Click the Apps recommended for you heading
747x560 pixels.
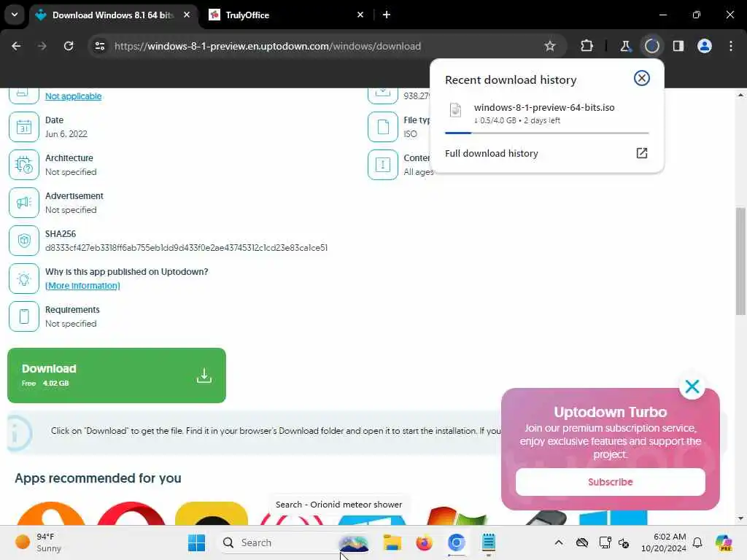98,478
